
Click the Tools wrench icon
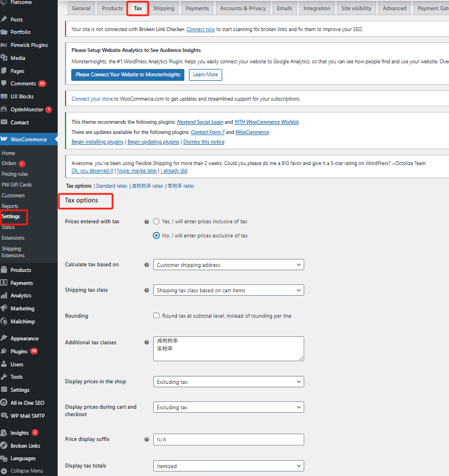[x=4, y=377]
